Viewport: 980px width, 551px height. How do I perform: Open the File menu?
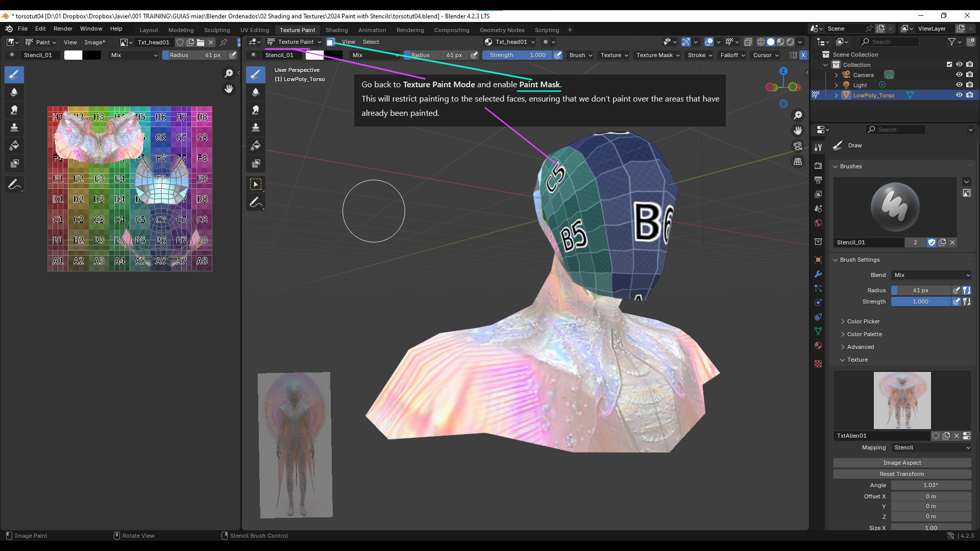tap(22, 29)
